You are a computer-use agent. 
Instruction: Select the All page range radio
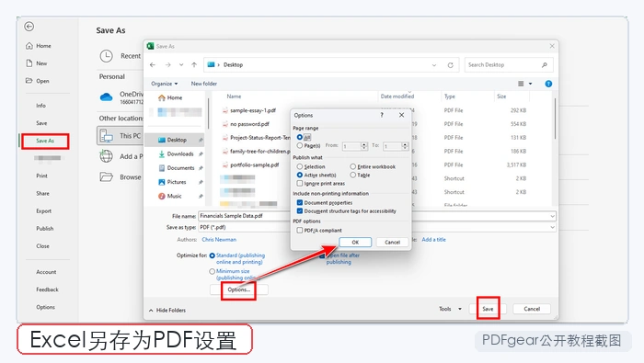[x=300, y=138]
